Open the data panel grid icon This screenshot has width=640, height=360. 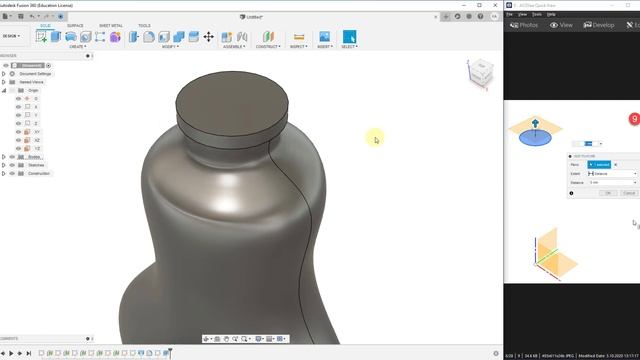click(x=21, y=16)
